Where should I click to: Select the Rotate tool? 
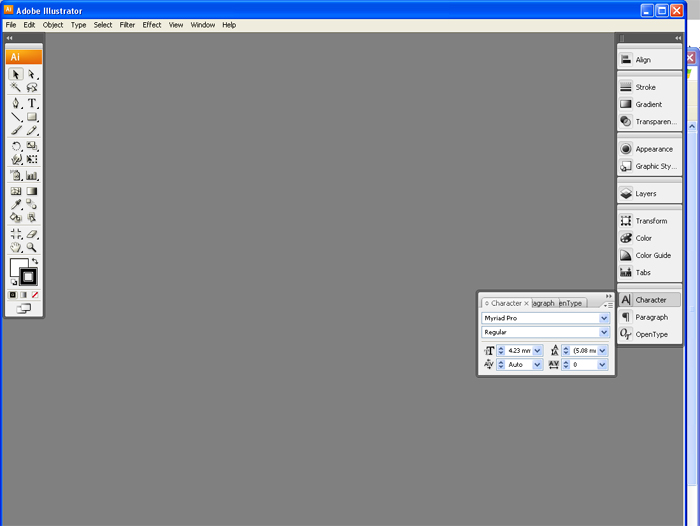tap(16, 146)
